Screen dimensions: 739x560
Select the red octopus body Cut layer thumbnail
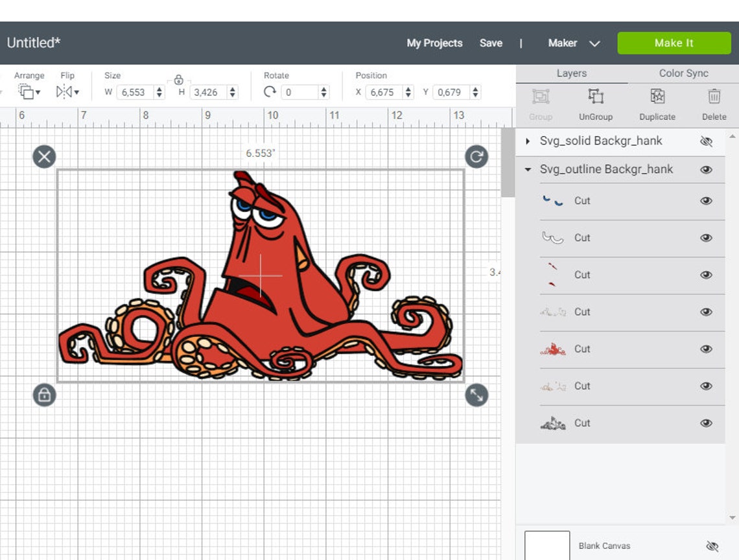tap(553, 349)
